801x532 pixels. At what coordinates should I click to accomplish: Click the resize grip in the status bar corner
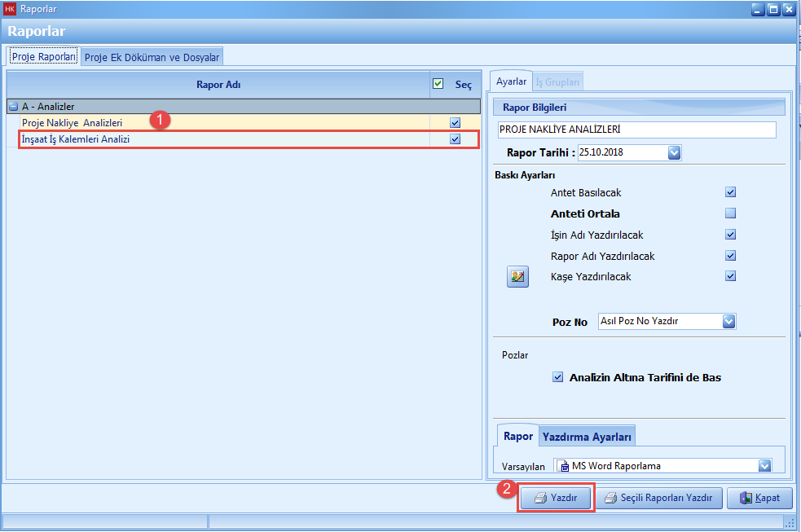click(788, 522)
